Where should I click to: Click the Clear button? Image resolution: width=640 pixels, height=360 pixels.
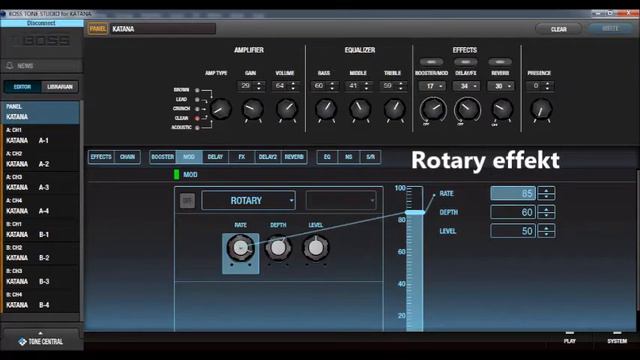(x=558, y=29)
